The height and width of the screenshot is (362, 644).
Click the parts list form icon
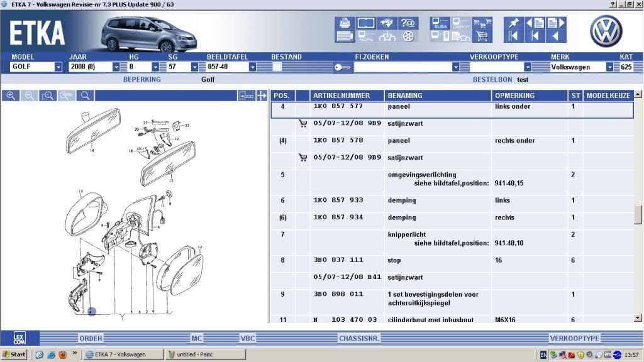click(x=345, y=36)
